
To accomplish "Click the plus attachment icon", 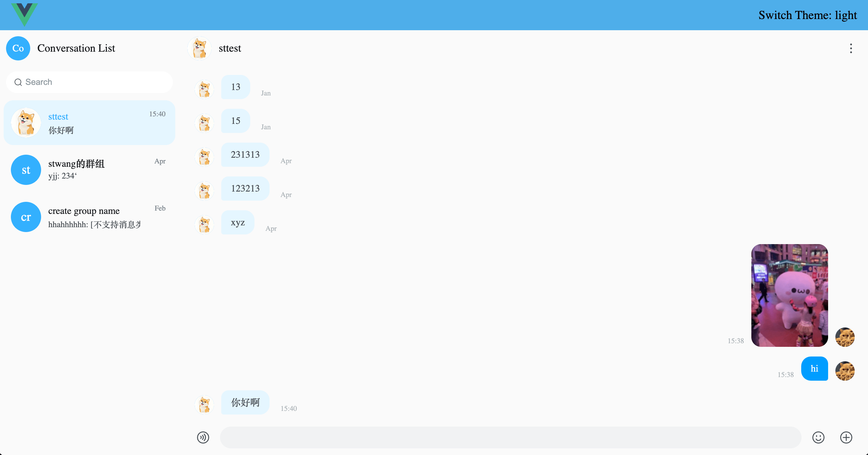I will pos(846,437).
